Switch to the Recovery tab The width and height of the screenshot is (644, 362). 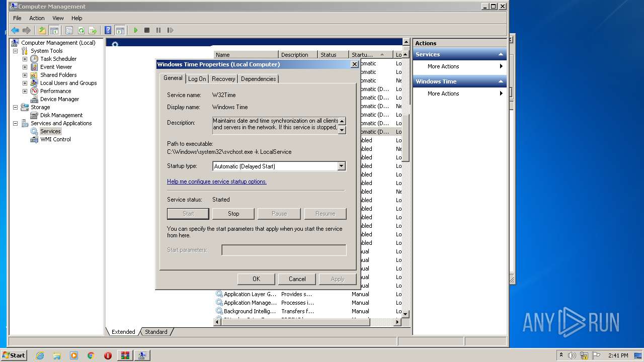click(x=223, y=79)
